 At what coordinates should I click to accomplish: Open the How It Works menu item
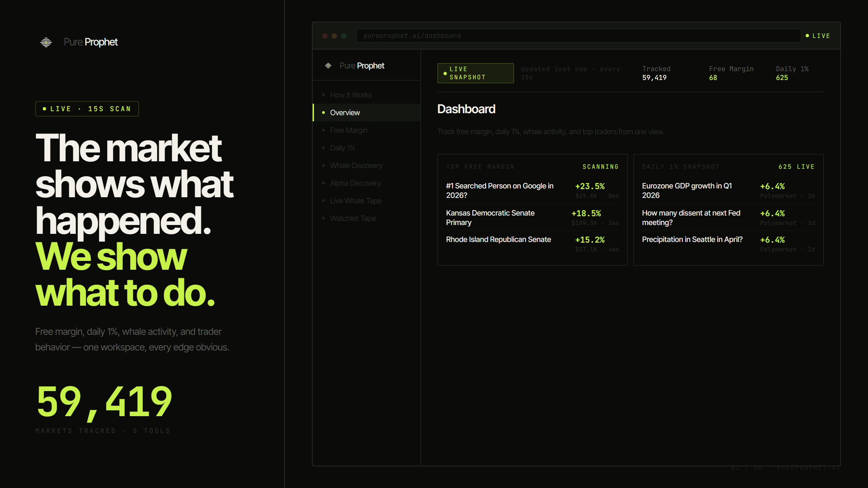351,95
